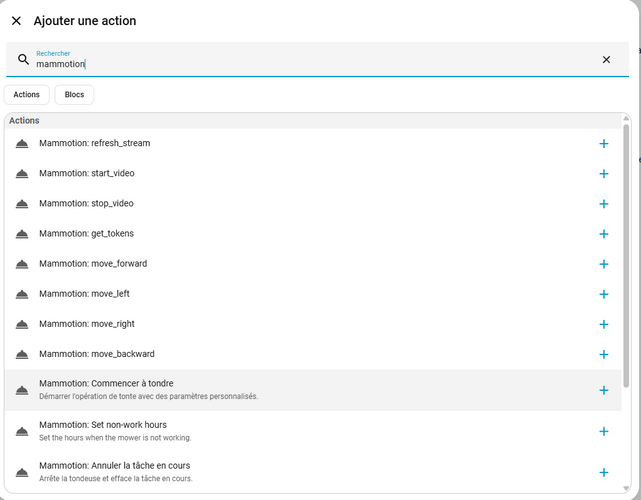
Task: Click the mower icon beside stop_video
Action: 22,204
